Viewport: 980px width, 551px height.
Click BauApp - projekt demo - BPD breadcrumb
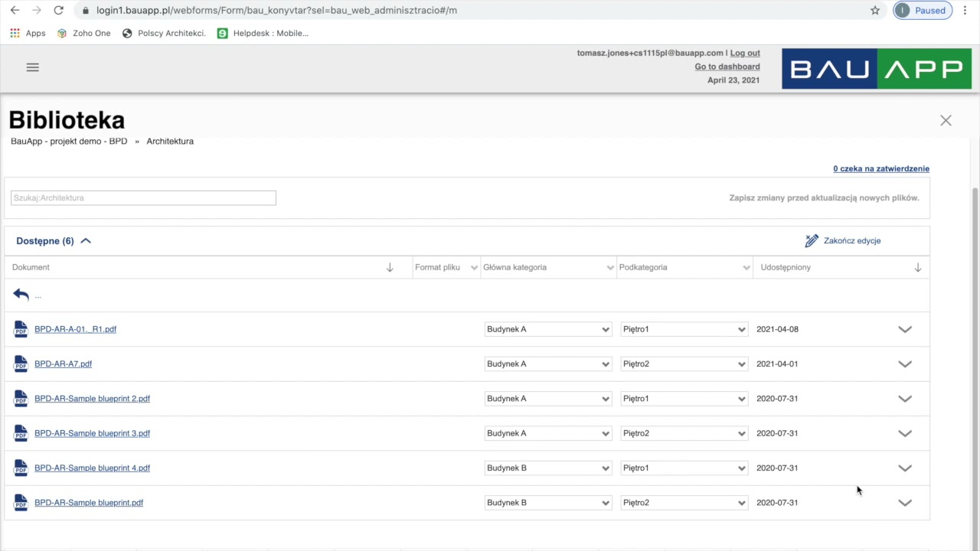coord(69,142)
